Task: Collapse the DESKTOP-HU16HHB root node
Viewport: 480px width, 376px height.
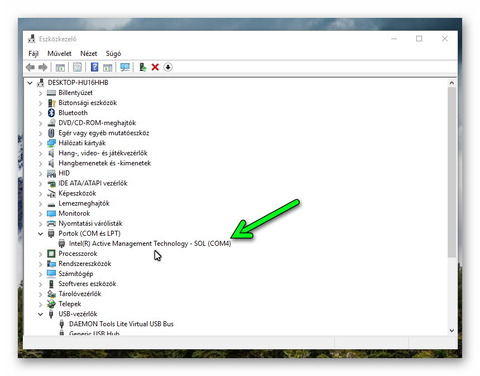Action: pos(30,83)
